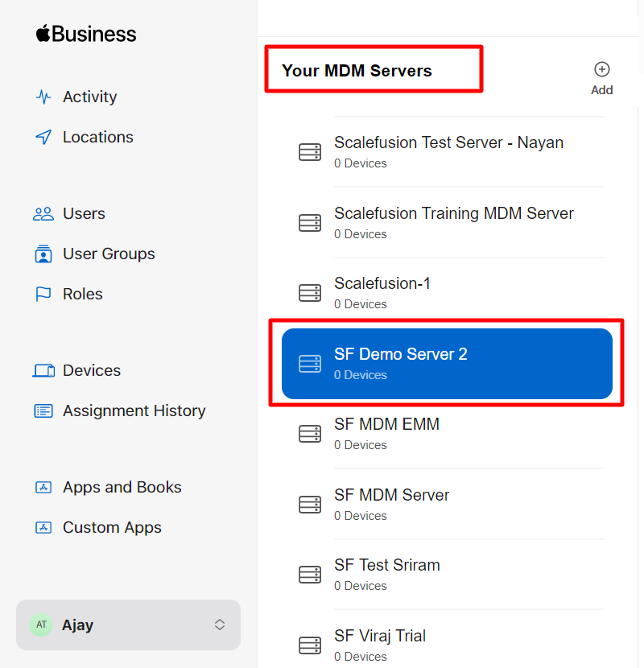Choose the SF MDM Server name

click(x=392, y=495)
